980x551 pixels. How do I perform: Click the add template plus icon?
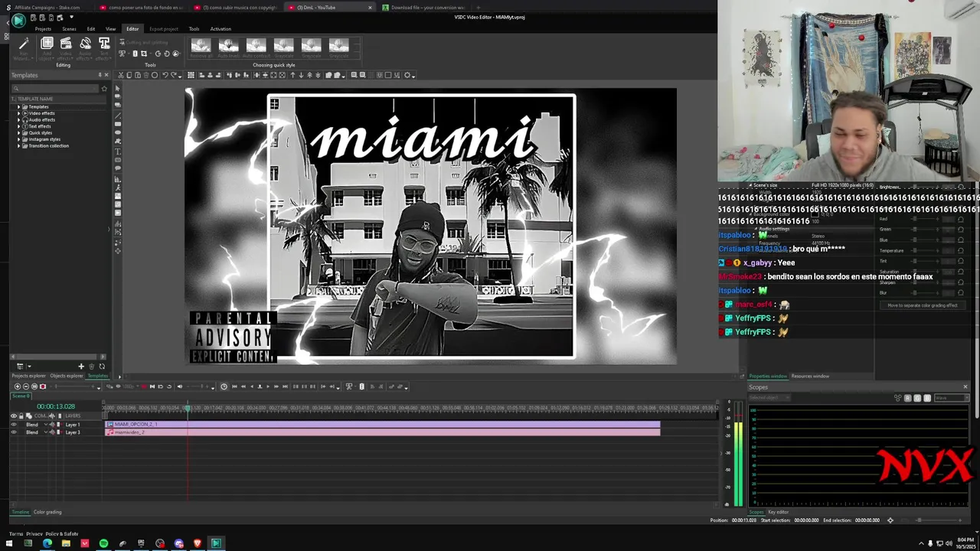[80, 367]
